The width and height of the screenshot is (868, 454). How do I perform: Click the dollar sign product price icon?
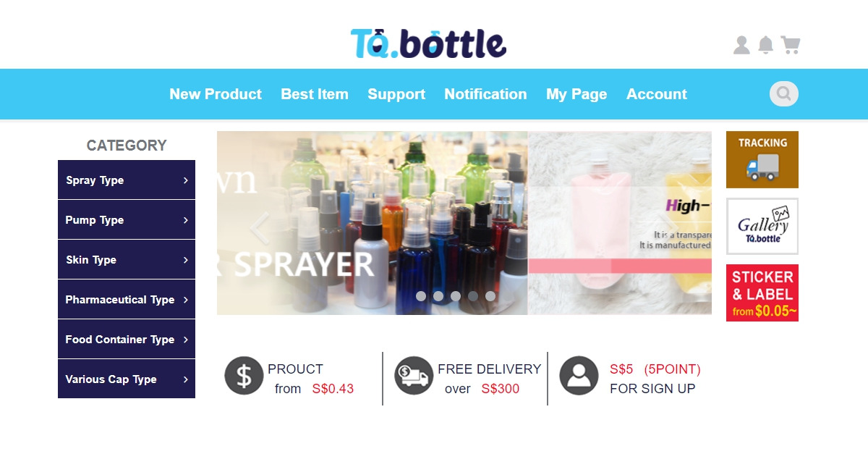pos(244,376)
